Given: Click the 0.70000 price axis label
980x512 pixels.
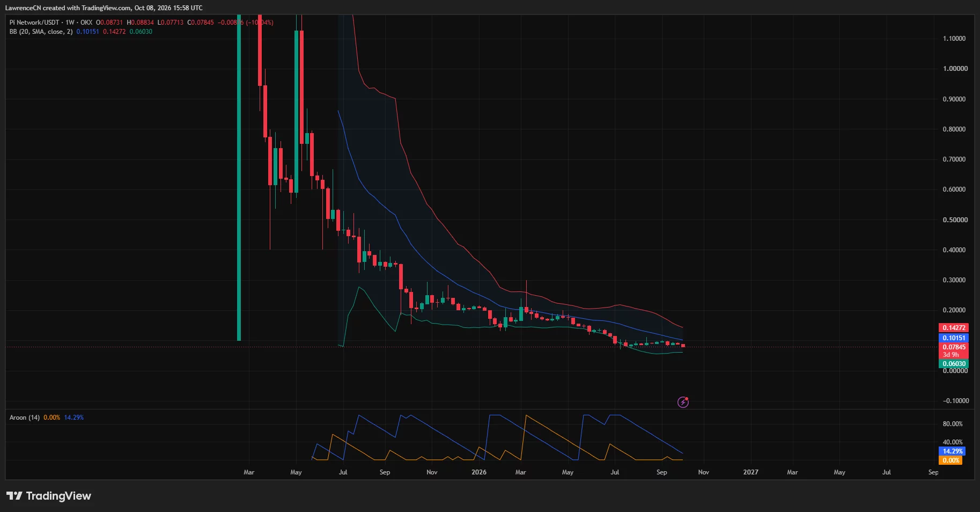Looking at the screenshot, I should [954, 159].
